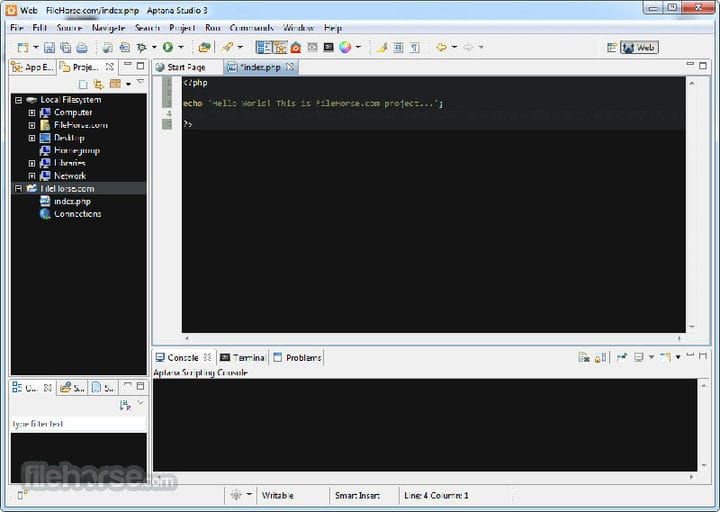Expand the Network tree node
Viewport: 720px width, 512px height.
32,176
